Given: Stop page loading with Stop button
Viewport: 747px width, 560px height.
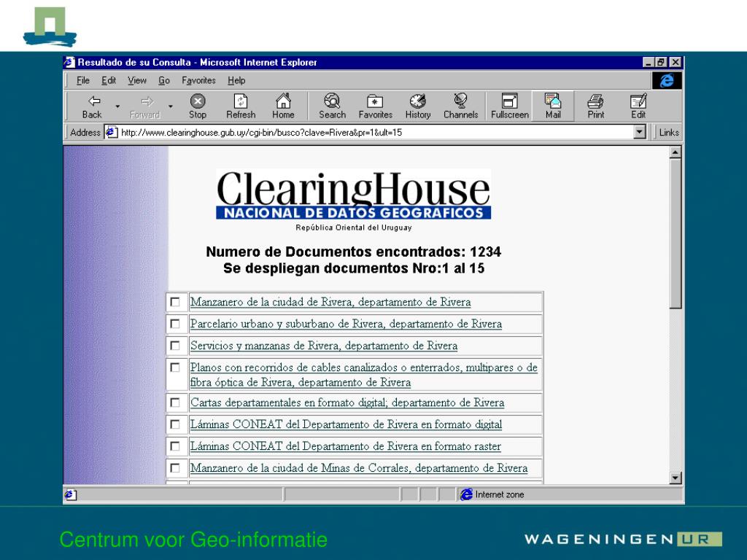Looking at the screenshot, I should pyautogui.click(x=197, y=106).
